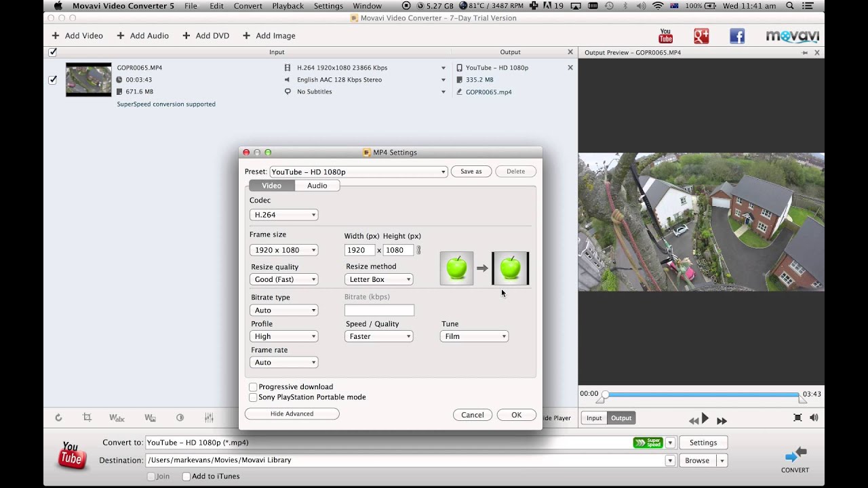
Task: Open the Frame size 1920 x 1080 dropdown
Action: (283, 250)
